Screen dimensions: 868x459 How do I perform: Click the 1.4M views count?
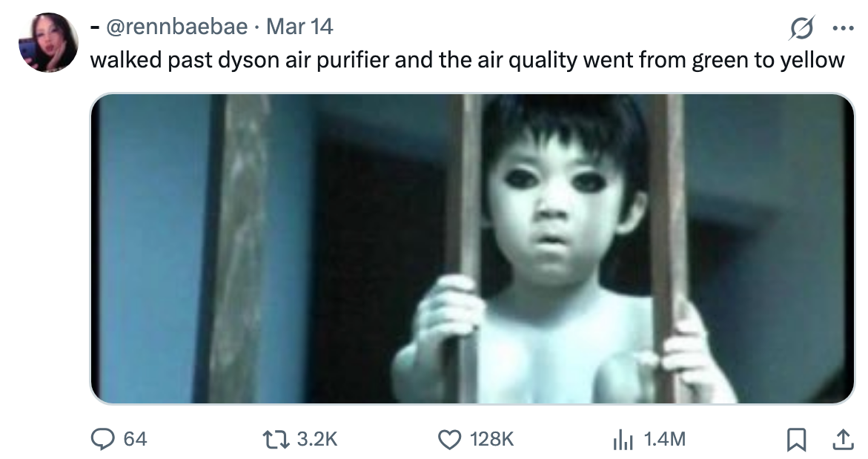click(665, 439)
